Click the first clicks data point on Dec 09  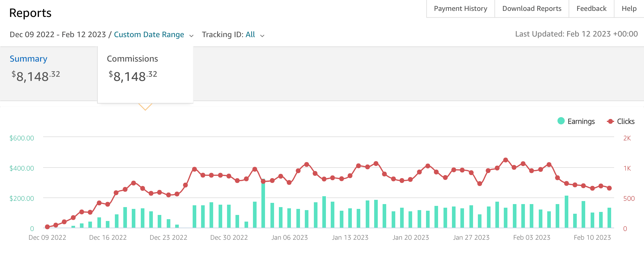pyautogui.click(x=47, y=227)
